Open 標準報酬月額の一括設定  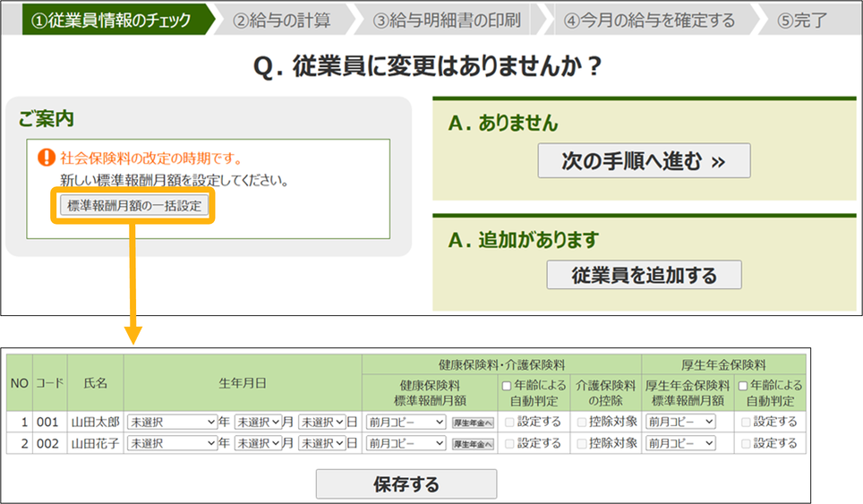134,205
